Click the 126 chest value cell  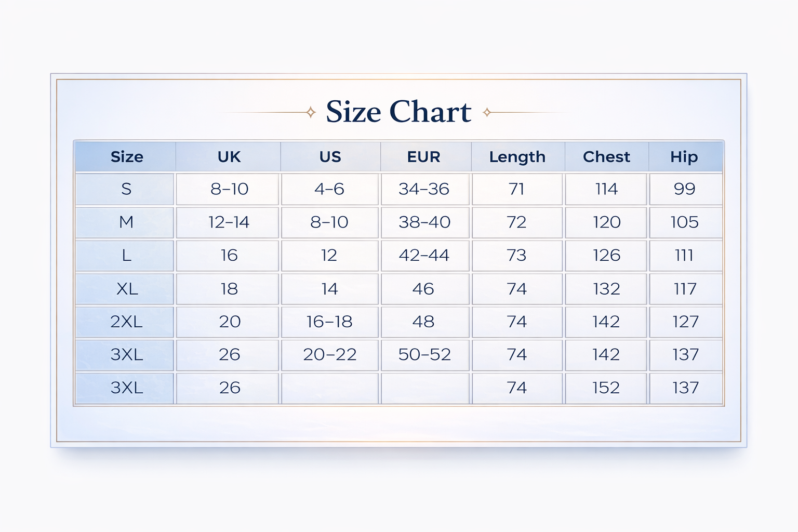(x=606, y=256)
